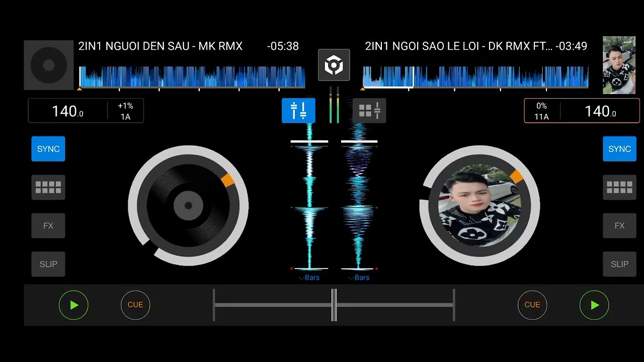644x362 pixels.
Task: Open left deck blank album art thumbnail
Action: pos(49,65)
